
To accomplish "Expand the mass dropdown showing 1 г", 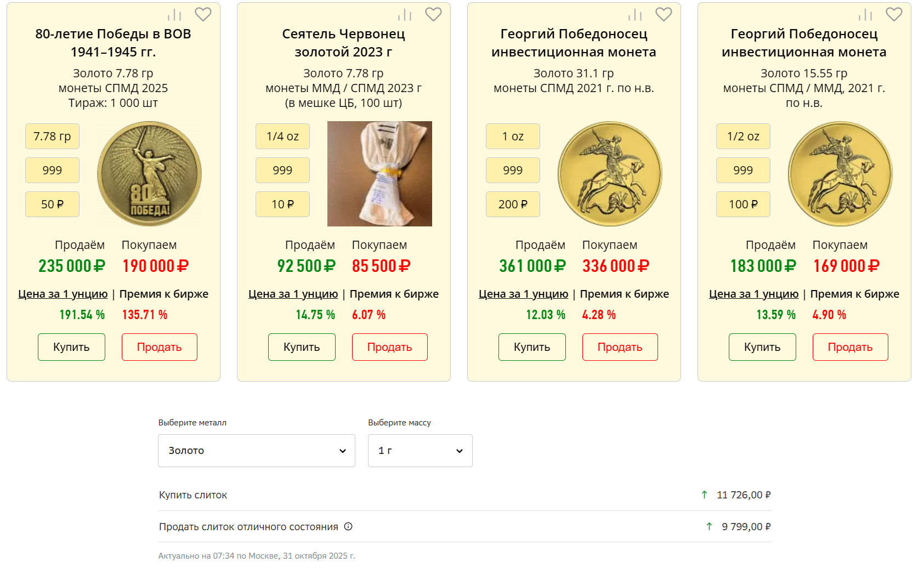I will tap(420, 451).
